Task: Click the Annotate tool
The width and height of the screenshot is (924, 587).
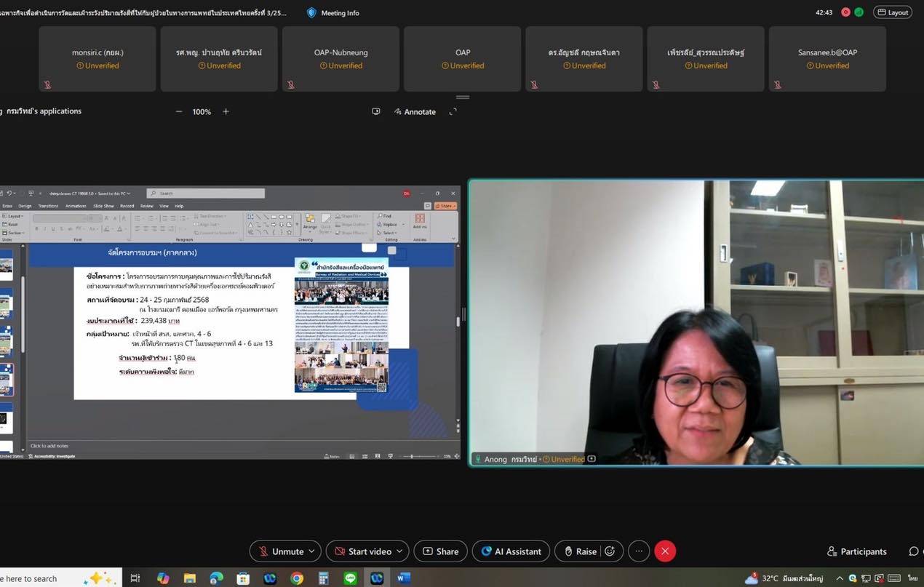Action: pos(415,112)
